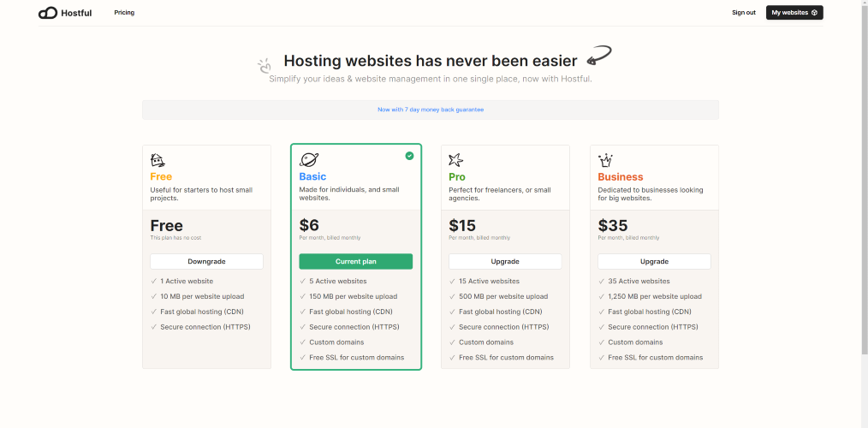868x428 pixels.
Task: Open the Pricing menu item
Action: coord(124,13)
